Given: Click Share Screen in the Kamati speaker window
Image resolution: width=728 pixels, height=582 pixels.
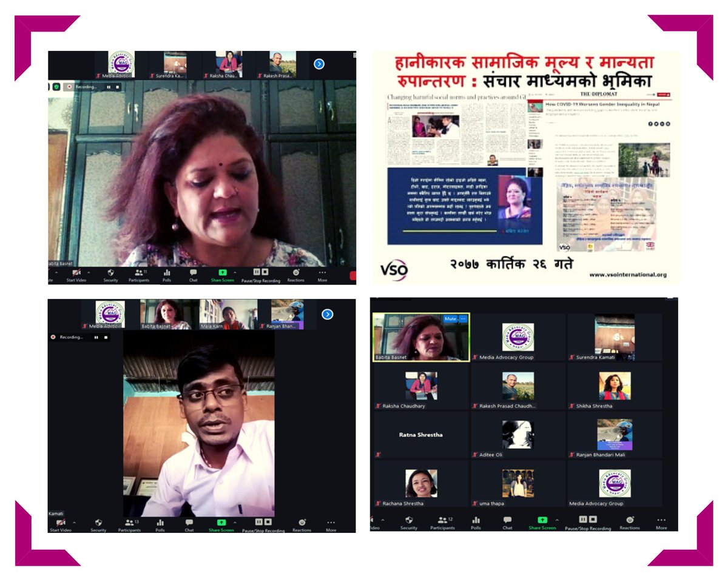Looking at the screenshot, I should tap(221, 526).
